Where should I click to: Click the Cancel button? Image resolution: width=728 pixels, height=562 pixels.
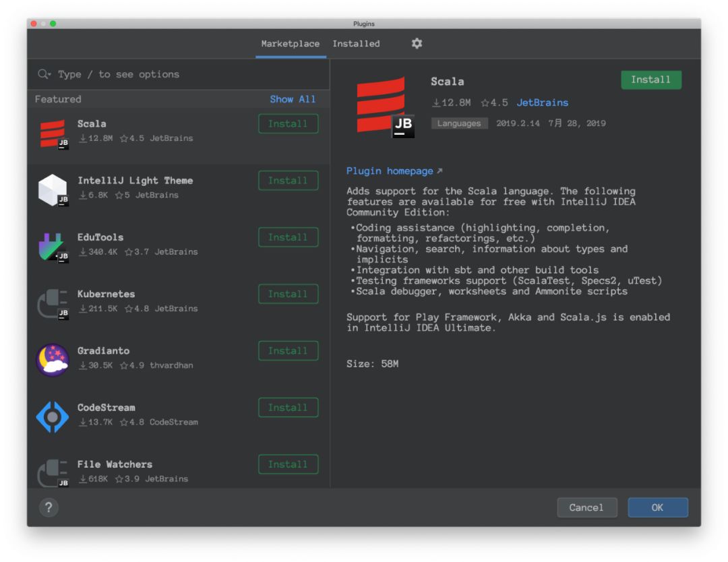click(587, 507)
